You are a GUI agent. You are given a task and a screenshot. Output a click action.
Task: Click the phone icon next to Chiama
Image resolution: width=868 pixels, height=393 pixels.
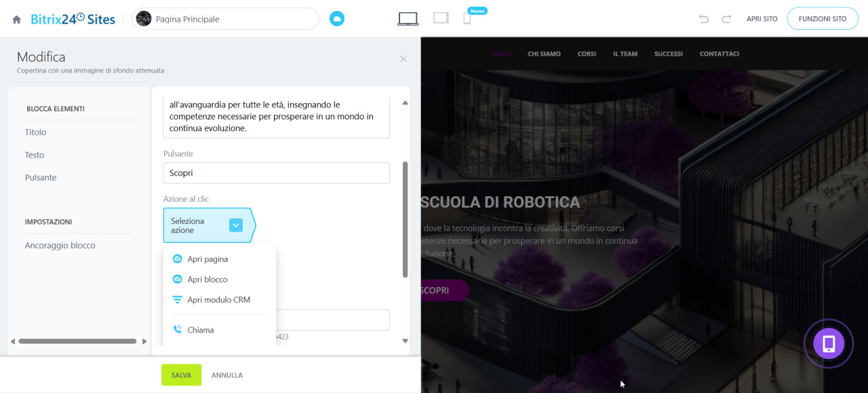pos(178,330)
